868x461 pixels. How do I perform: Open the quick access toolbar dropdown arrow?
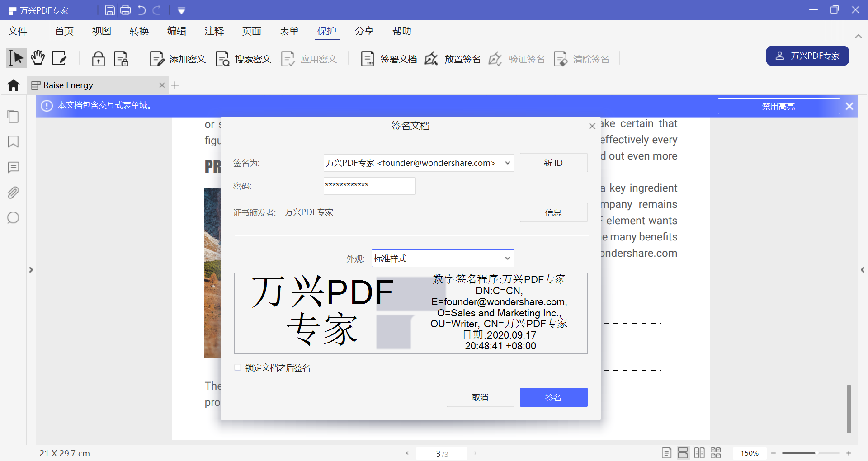[181, 10]
